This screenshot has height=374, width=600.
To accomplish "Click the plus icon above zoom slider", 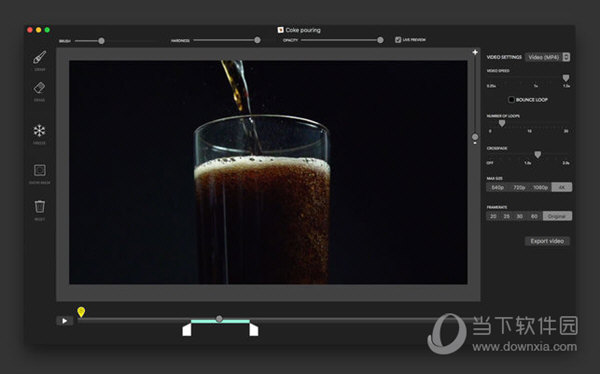I will click(x=475, y=52).
